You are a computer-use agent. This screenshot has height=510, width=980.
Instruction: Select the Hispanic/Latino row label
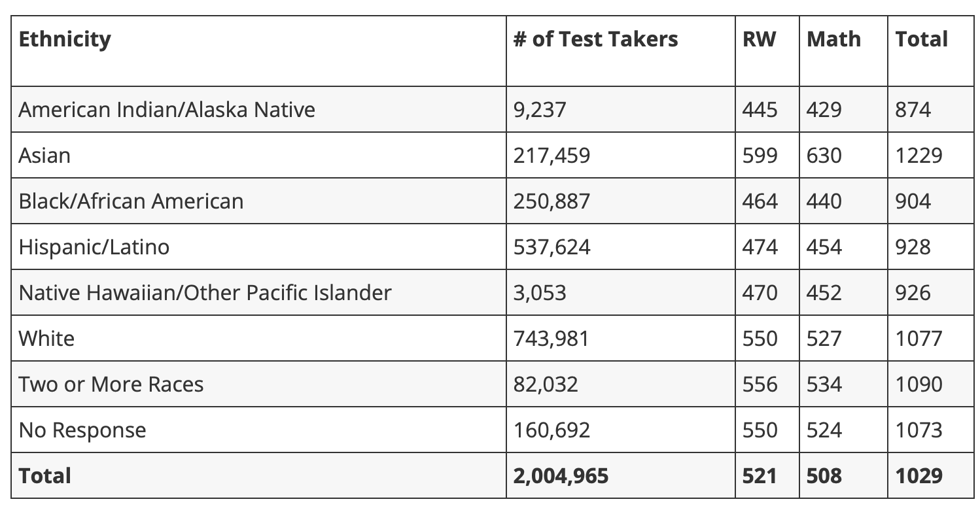[x=94, y=246]
